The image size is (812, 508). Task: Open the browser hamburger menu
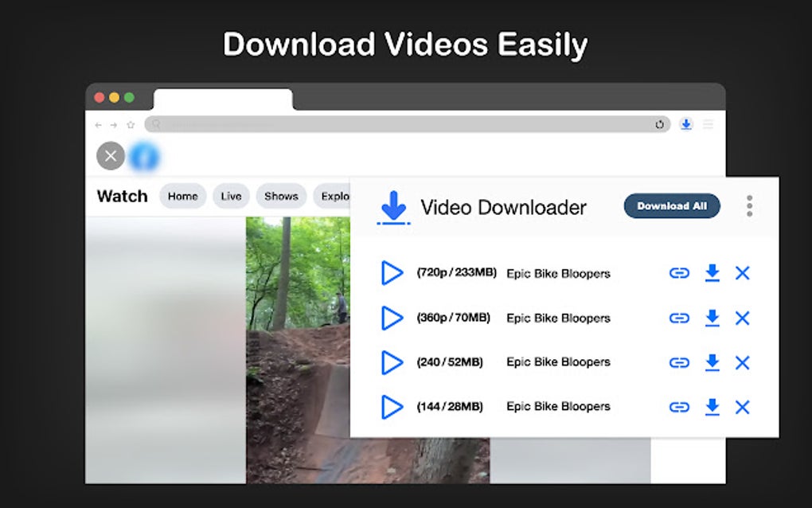(708, 124)
